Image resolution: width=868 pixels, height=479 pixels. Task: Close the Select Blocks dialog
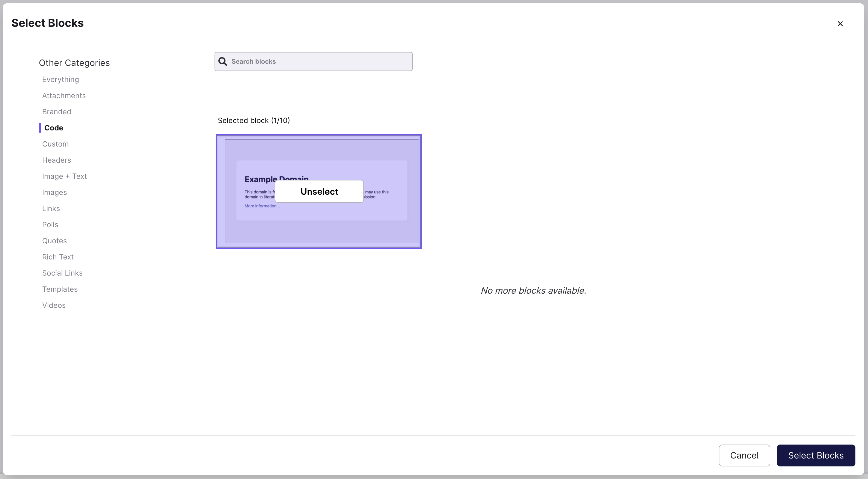(x=840, y=23)
